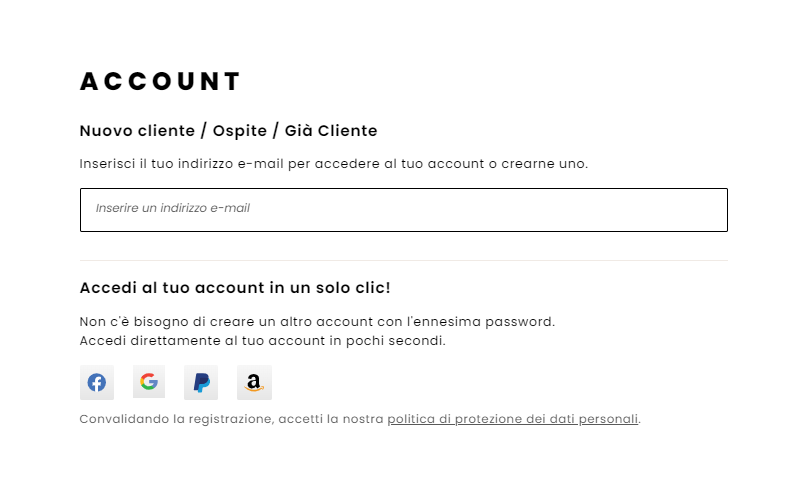Sign in with the Google icon
The height and width of the screenshot is (494, 804).
149,382
